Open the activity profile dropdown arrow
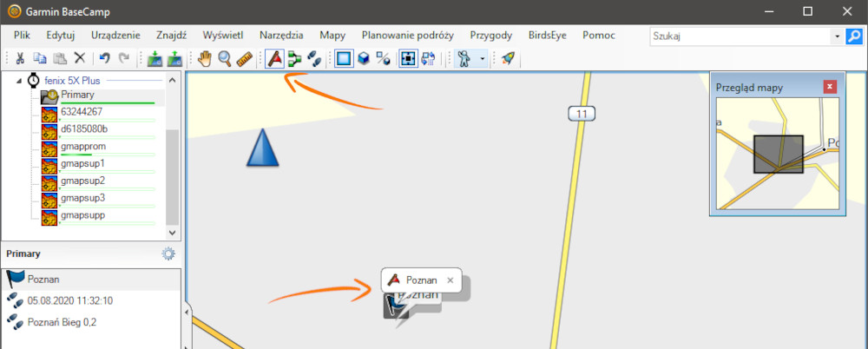Viewport: 868px width, 349px height. click(482, 59)
